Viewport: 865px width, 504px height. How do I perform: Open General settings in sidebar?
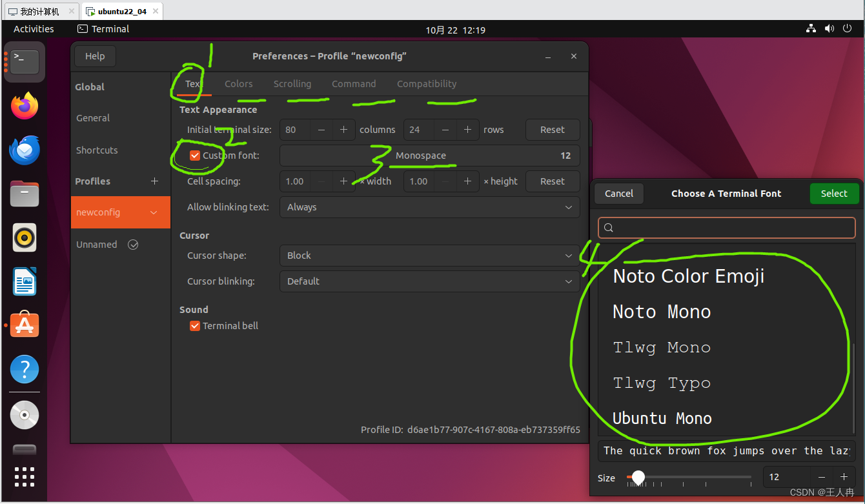tap(120, 118)
